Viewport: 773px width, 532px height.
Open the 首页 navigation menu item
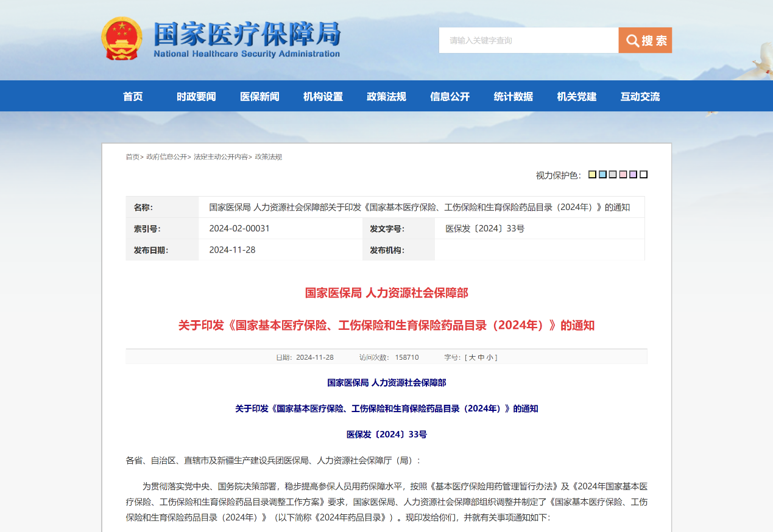click(x=133, y=96)
